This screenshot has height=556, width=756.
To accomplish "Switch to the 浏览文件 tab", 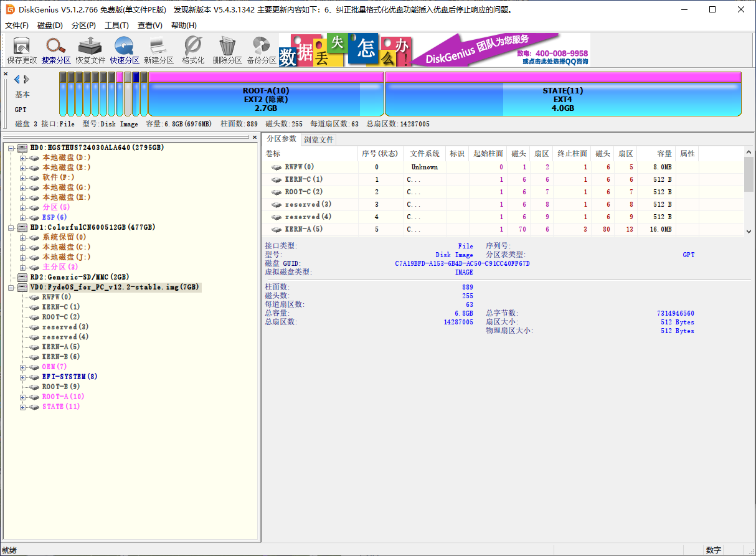I will click(319, 139).
